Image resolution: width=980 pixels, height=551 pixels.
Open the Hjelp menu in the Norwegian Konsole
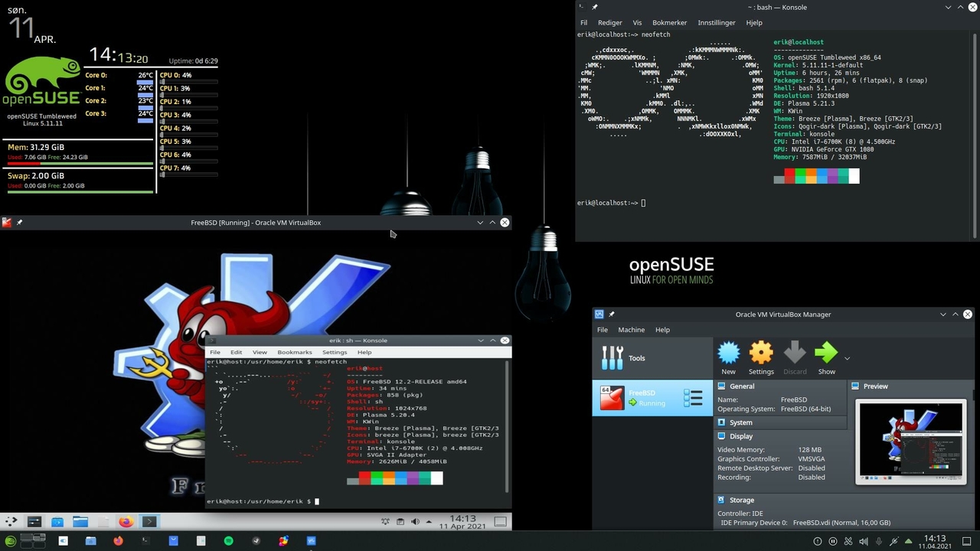click(x=754, y=22)
